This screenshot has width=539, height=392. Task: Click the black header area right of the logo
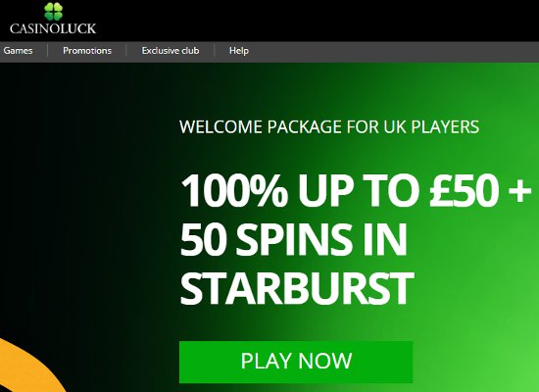coord(318,21)
